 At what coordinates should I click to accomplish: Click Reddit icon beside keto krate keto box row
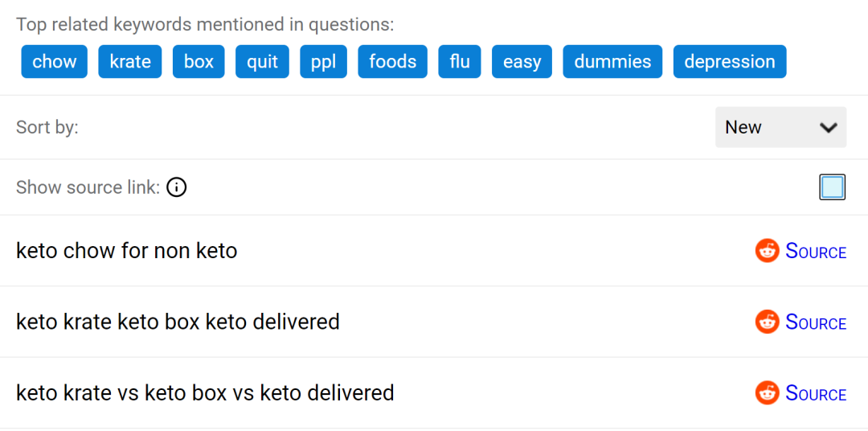point(768,322)
